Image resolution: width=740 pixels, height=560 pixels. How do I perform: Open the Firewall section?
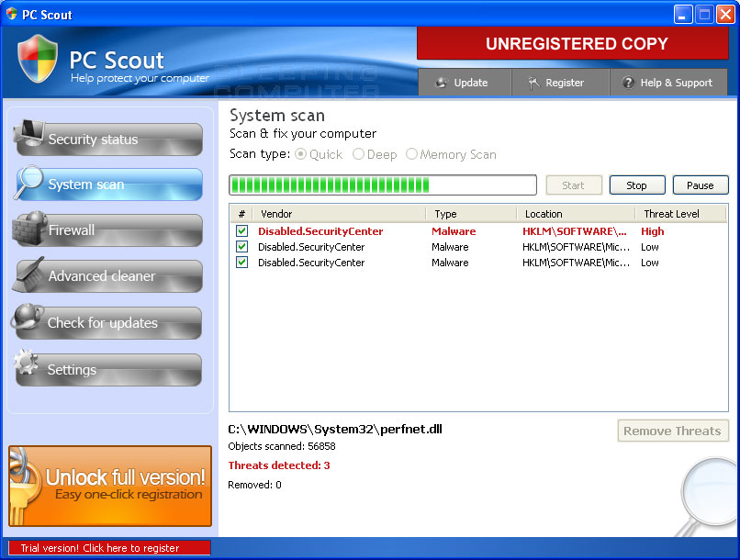pos(107,230)
